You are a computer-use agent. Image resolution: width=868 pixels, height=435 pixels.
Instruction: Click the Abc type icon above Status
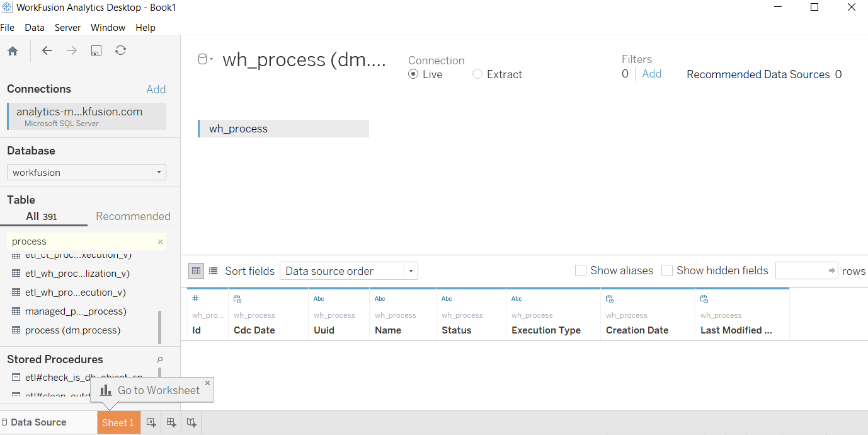(x=447, y=299)
